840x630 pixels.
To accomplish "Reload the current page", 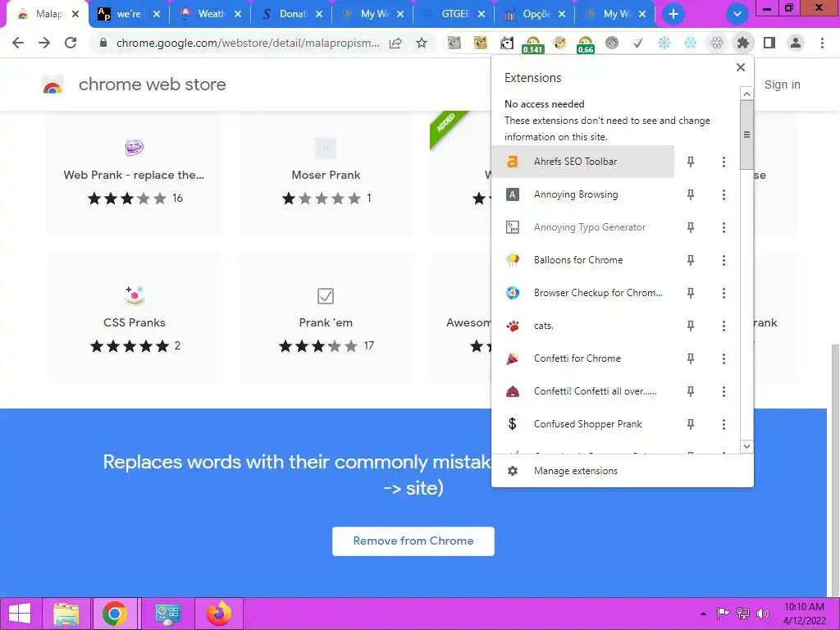I will click(x=71, y=43).
